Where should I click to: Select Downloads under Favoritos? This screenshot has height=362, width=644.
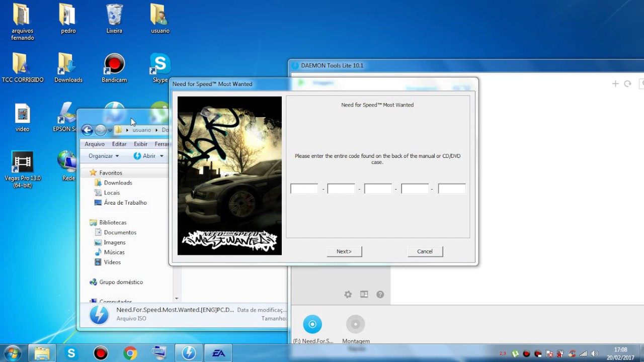coord(113,183)
